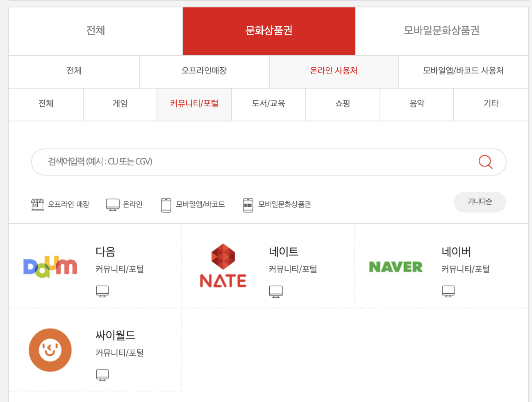Image resolution: width=532 pixels, height=402 pixels.
Task: Click the monitor icon under 네이트
Action: point(276,291)
